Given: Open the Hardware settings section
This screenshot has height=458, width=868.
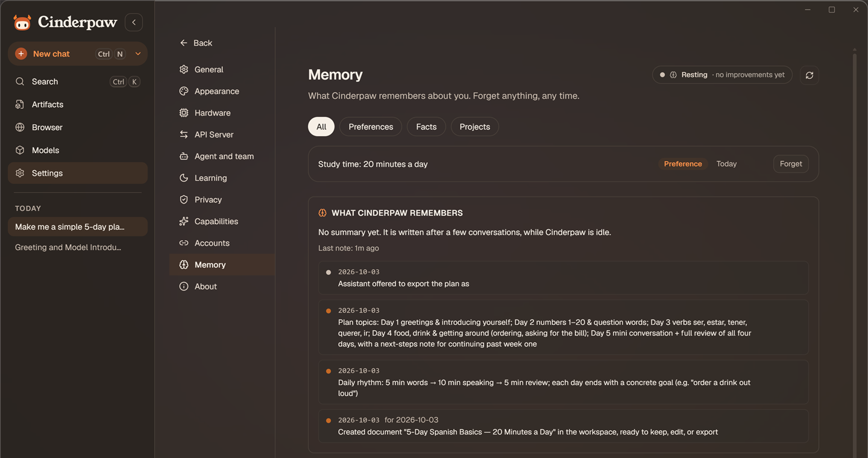Looking at the screenshot, I should tap(222, 113).
